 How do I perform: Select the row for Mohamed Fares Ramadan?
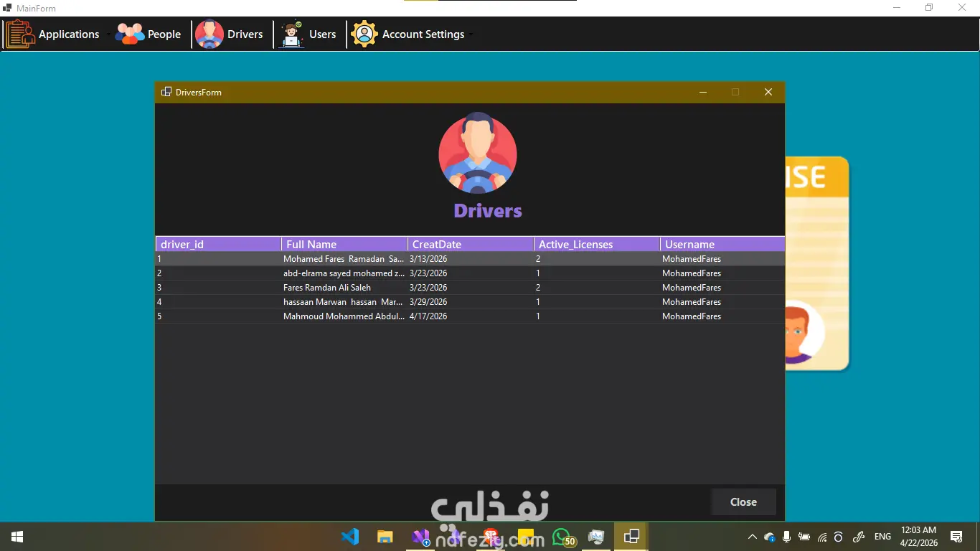(470, 259)
